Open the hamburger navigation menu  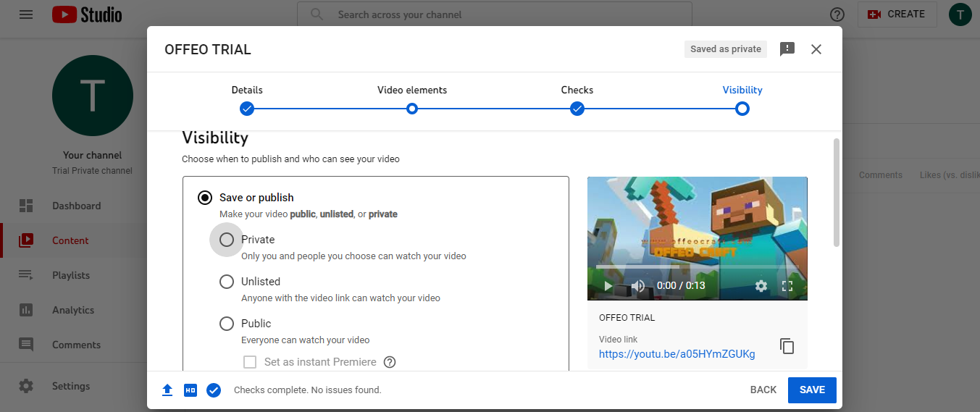(26, 14)
